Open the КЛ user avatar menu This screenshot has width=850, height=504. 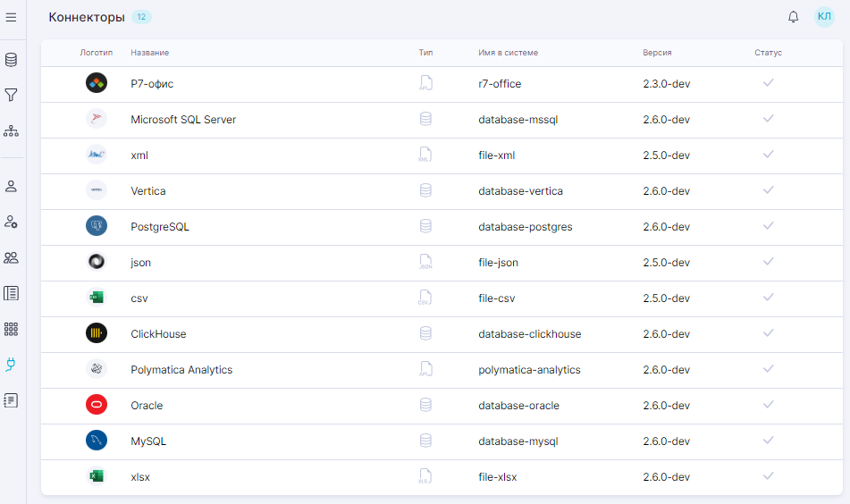pos(823,17)
